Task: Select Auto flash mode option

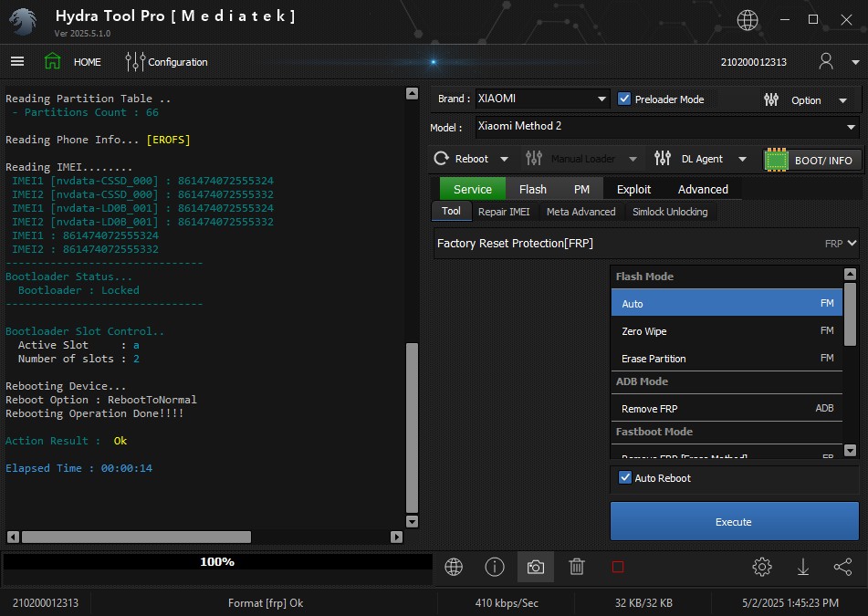Action: [x=727, y=303]
